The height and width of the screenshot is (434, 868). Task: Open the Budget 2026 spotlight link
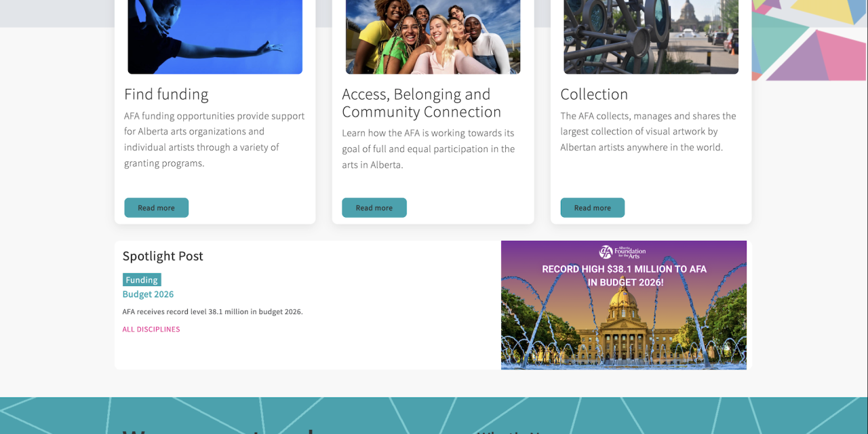pyautogui.click(x=148, y=294)
